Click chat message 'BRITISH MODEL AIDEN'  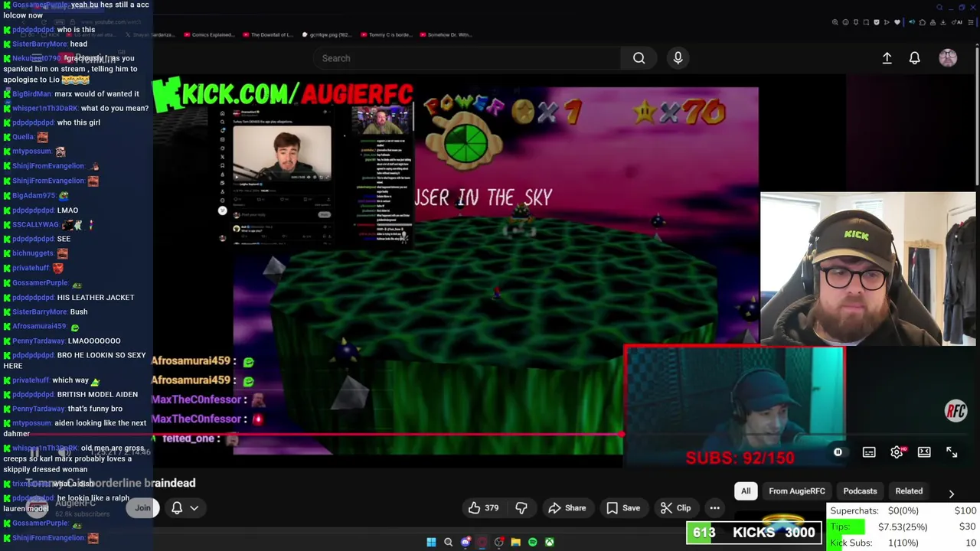pyautogui.click(x=97, y=394)
